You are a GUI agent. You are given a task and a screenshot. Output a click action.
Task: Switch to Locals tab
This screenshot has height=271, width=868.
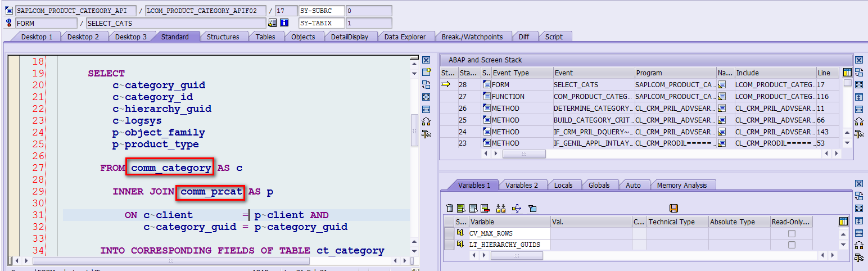(x=563, y=185)
